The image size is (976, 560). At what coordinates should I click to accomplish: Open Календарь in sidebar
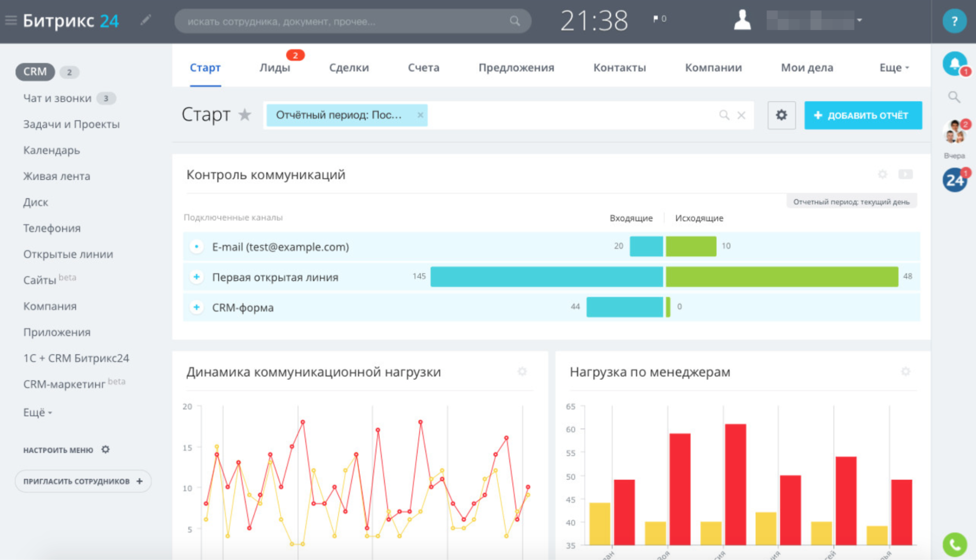(x=51, y=150)
